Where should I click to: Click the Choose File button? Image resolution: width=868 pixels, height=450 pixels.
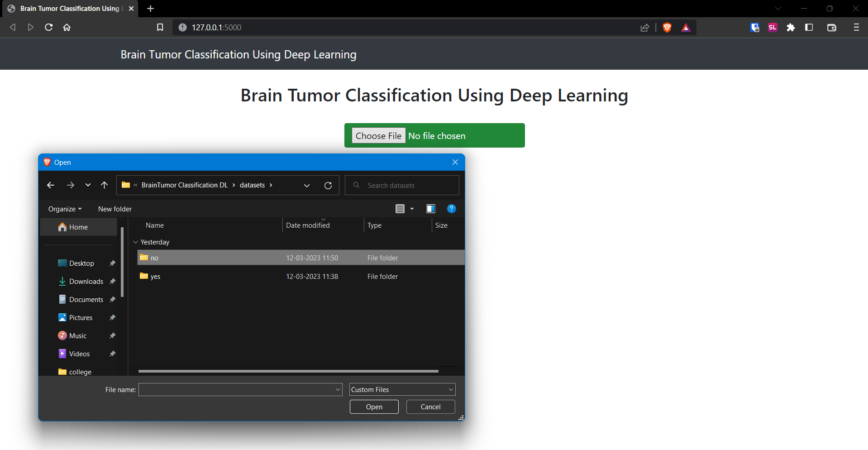pyautogui.click(x=378, y=135)
